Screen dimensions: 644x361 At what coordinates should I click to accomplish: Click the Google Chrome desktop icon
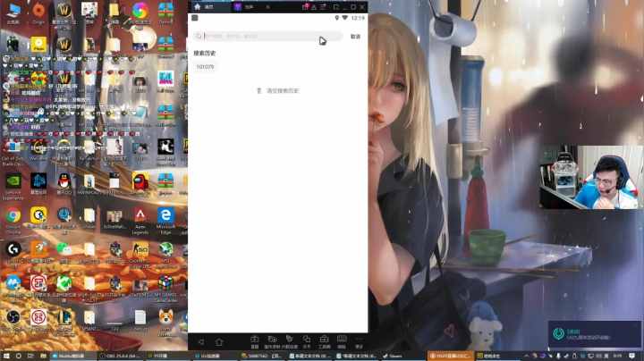[x=13, y=221]
